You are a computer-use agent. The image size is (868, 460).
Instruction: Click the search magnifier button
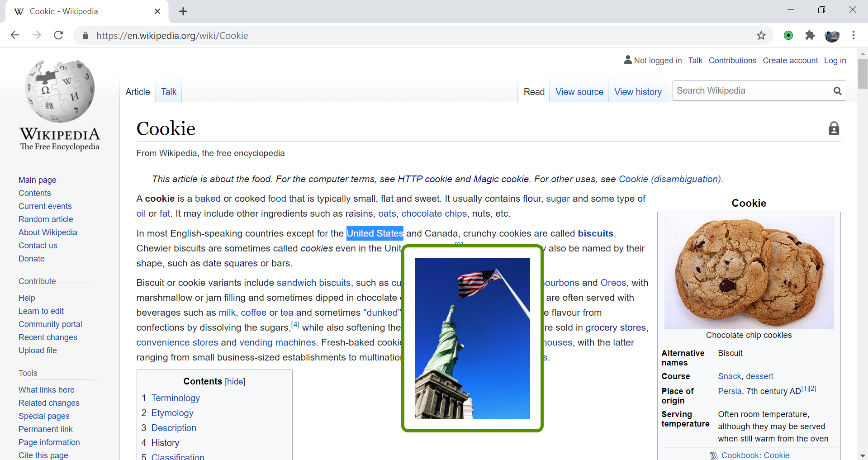(x=838, y=91)
